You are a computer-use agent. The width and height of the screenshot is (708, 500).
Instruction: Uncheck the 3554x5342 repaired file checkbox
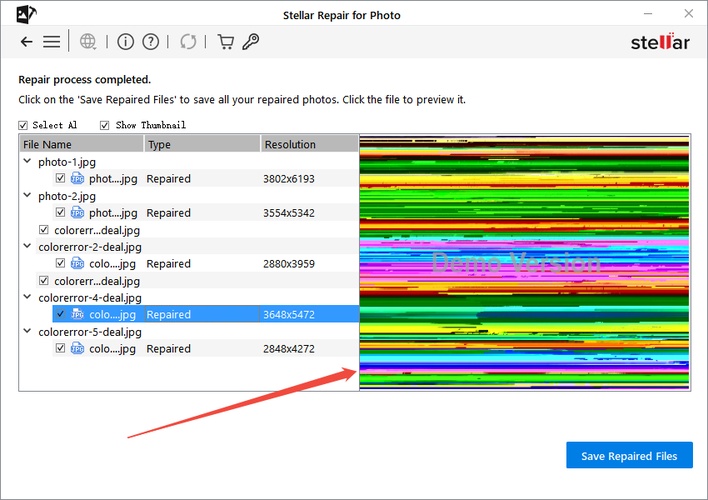tap(61, 212)
